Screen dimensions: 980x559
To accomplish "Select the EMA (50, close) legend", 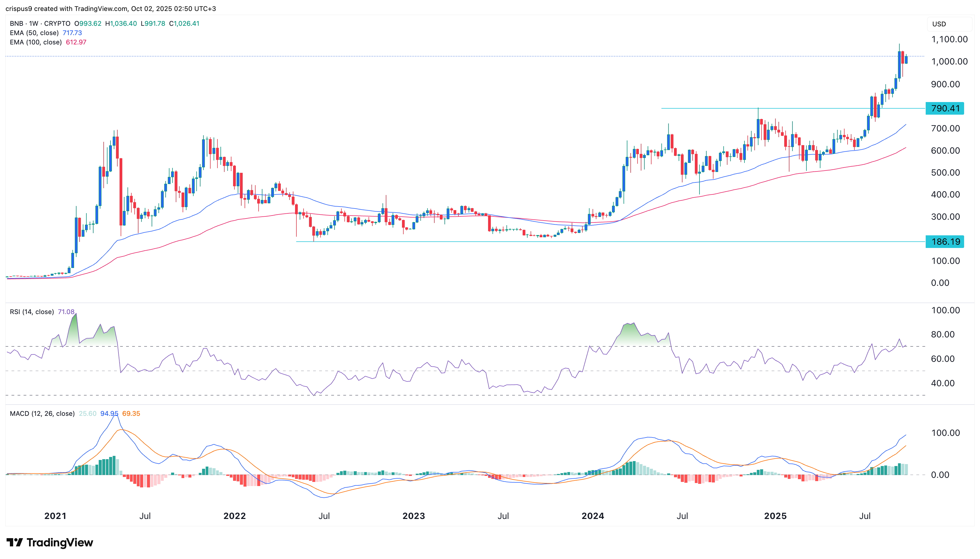I will coord(34,33).
